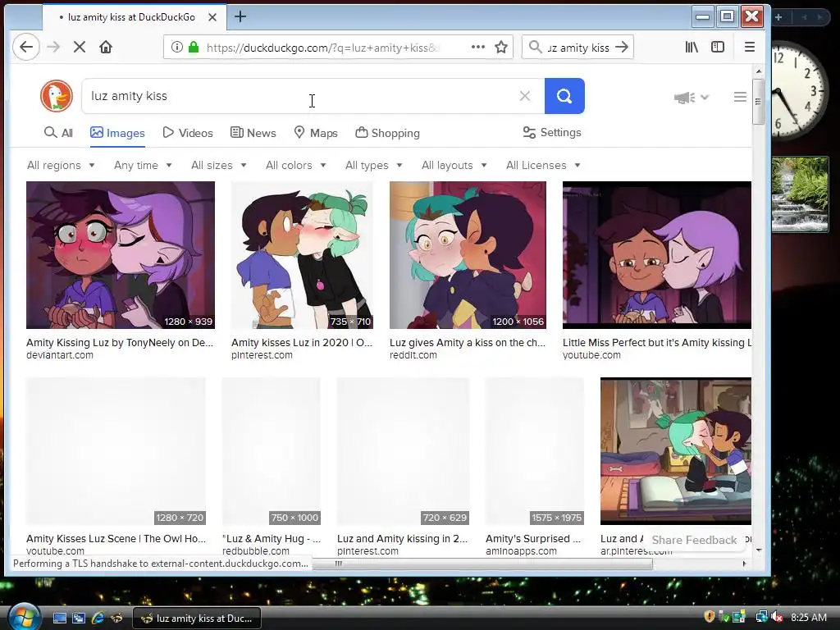Open a new tab with plus button
The image size is (840, 630).
point(240,16)
